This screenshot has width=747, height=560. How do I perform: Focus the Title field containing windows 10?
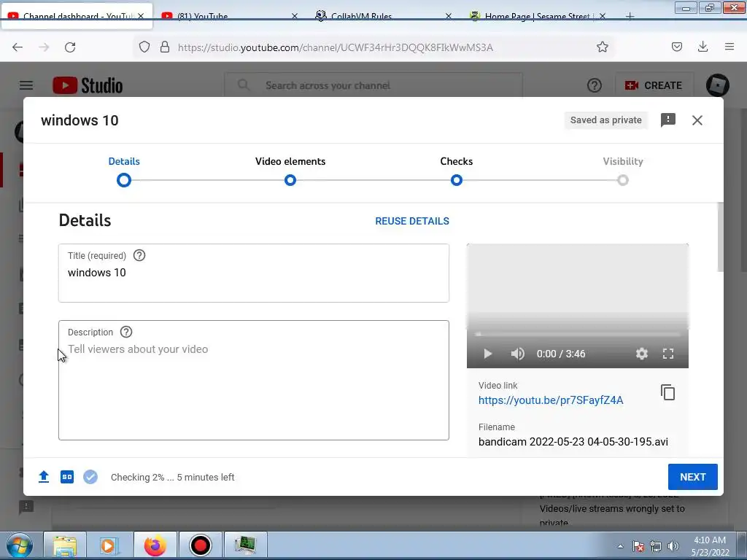pyautogui.click(x=253, y=273)
